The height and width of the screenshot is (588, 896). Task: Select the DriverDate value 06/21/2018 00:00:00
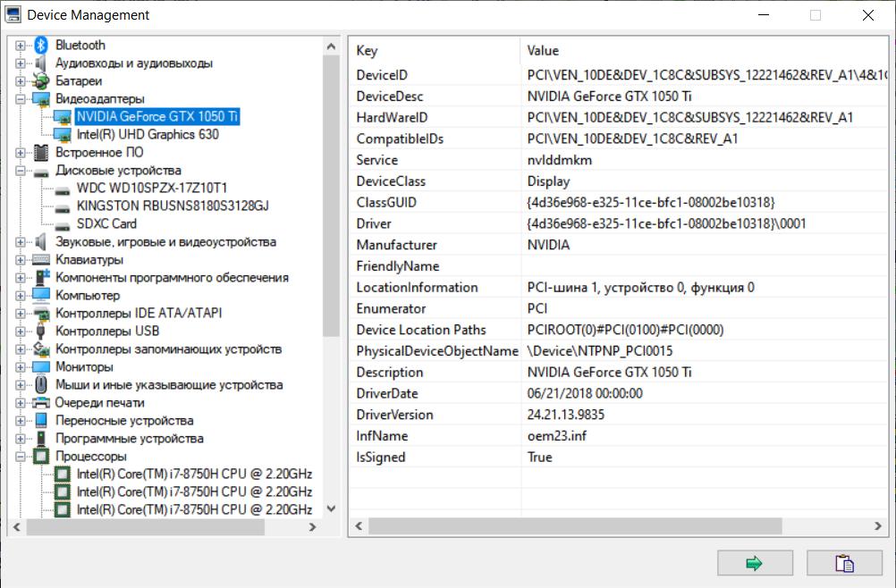click(x=585, y=393)
